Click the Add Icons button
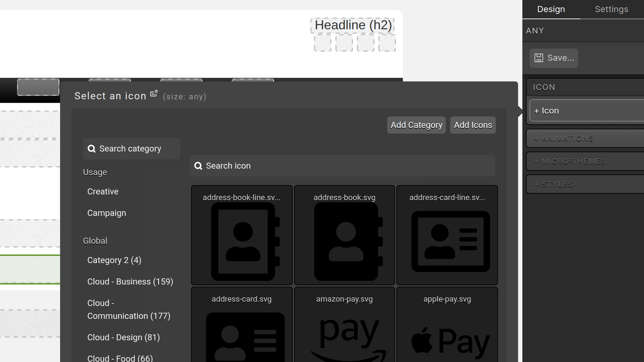Screen dimensions: 644x362 point(473,125)
